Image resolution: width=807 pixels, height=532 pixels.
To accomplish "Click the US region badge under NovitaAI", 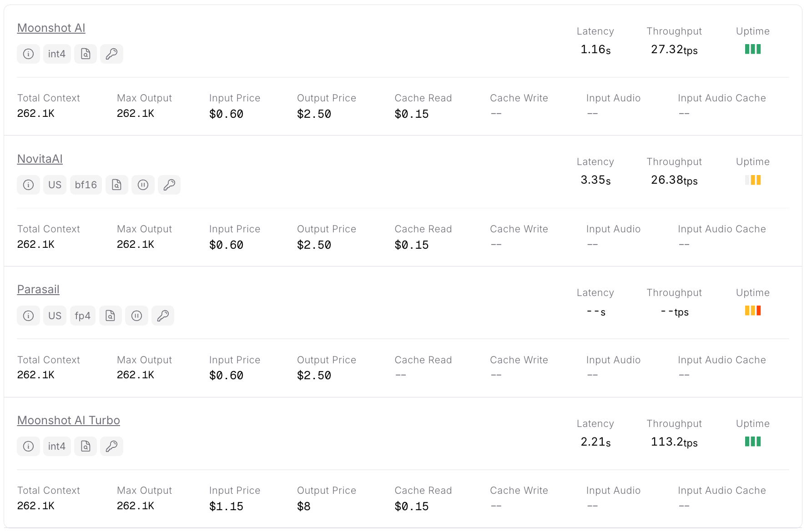I will pos(55,185).
